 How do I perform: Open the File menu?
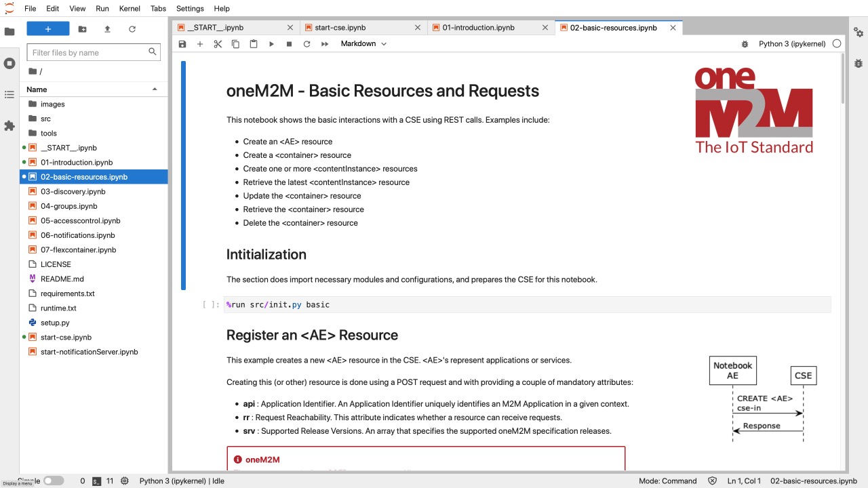tap(31, 9)
